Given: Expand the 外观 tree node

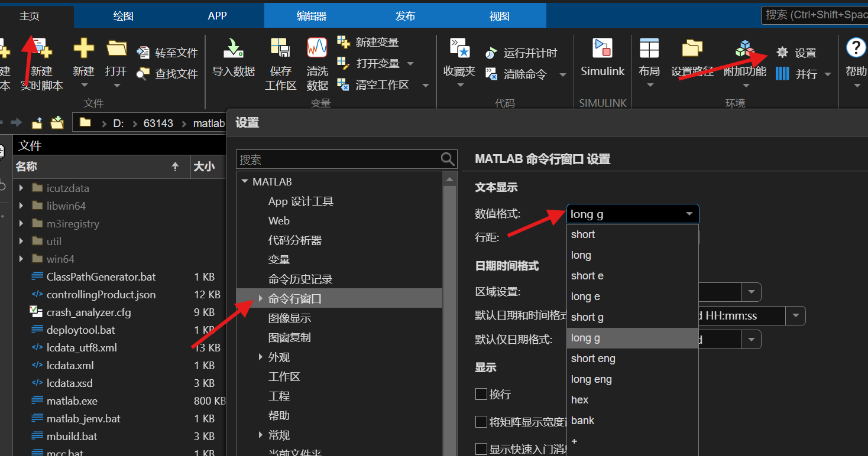Looking at the screenshot, I should tap(261, 357).
